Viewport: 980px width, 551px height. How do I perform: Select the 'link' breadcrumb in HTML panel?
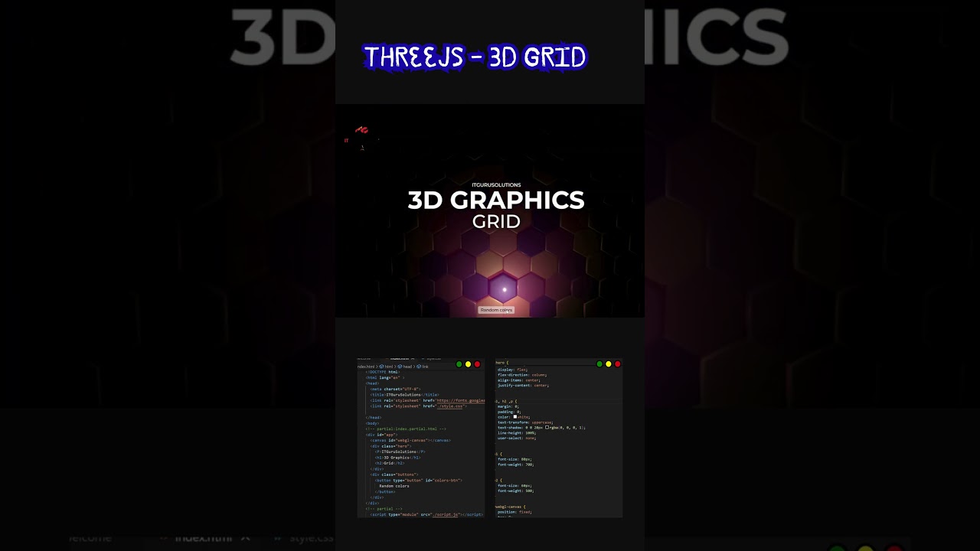click(423, 367)
